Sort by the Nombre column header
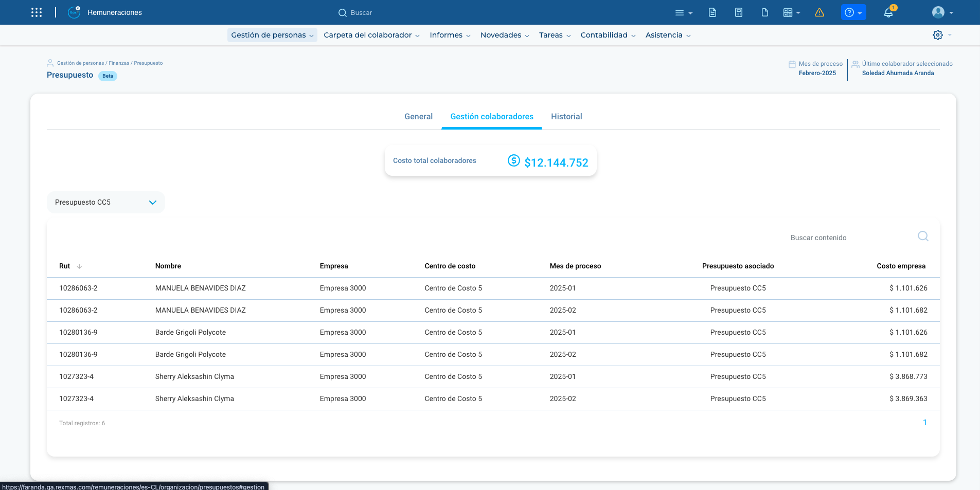 168,266
